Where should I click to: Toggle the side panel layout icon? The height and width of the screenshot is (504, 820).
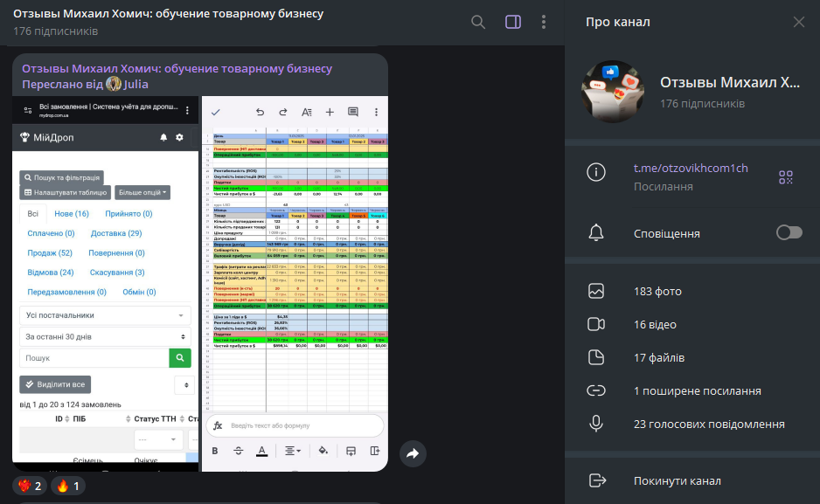pos(513,22)
